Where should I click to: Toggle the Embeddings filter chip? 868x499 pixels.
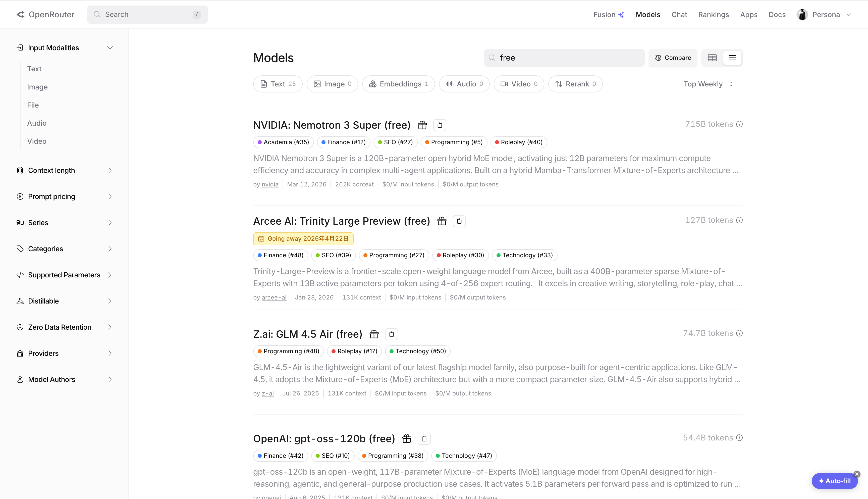398,84
